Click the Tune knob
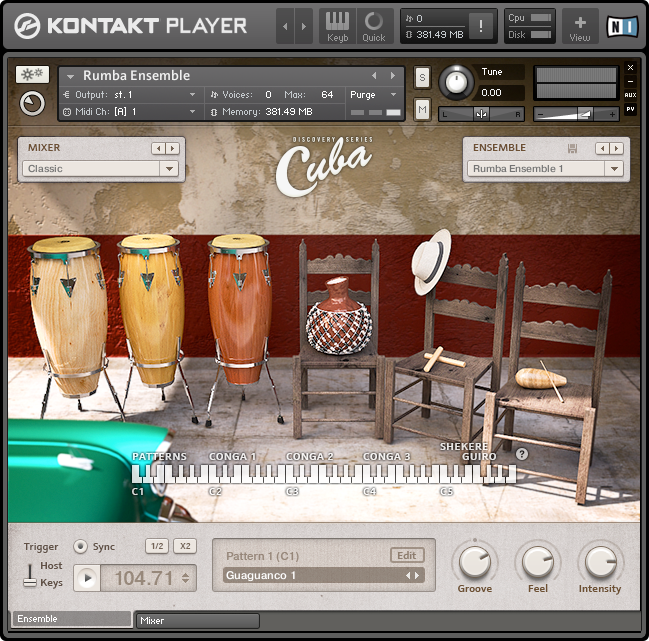 pyautogui.click(x=456, y=82)
